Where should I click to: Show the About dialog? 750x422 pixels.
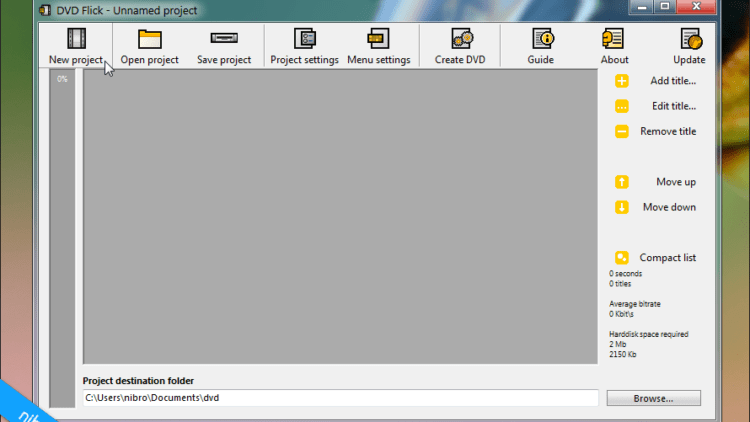pos(614,39)
